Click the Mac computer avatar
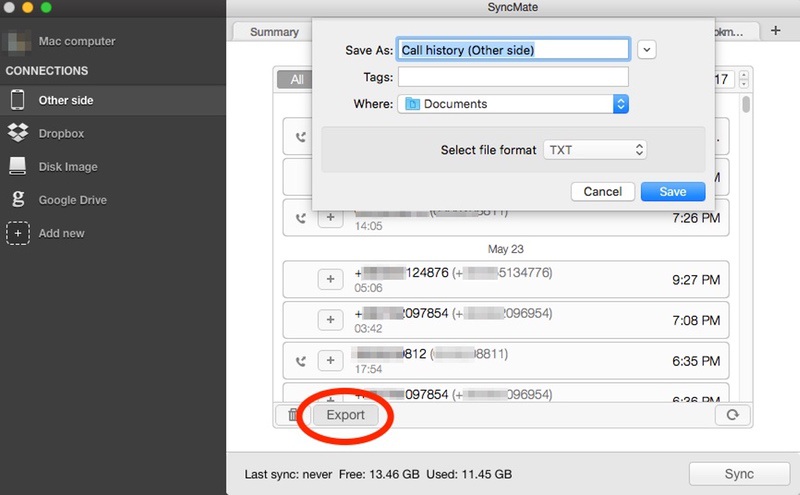800x495 pixels. (18, 41)
